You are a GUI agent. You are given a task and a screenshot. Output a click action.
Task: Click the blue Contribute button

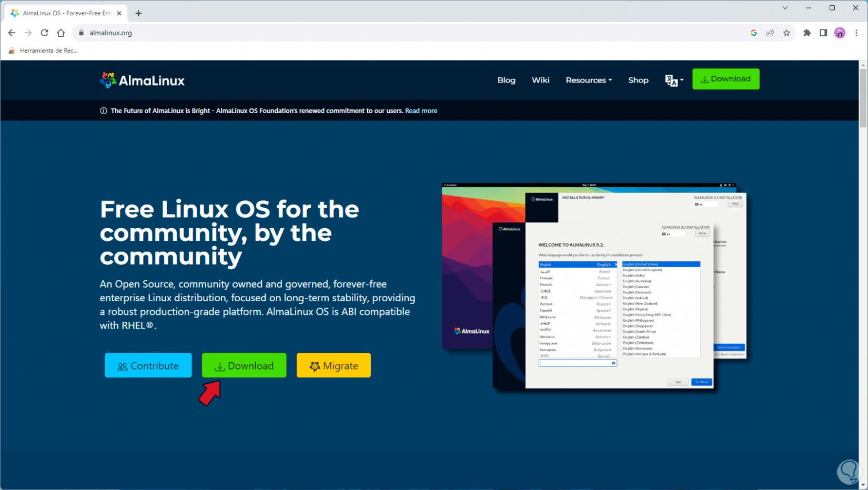tap(148, 365)
